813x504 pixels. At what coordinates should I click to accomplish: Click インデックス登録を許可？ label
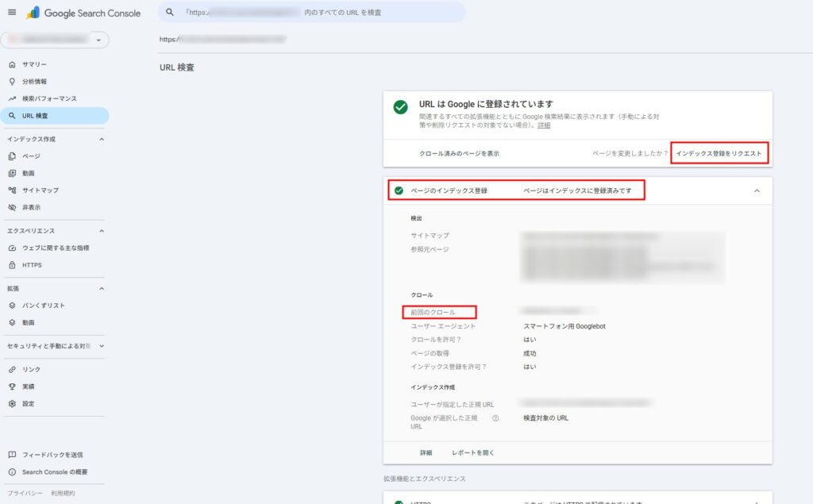(449, 367)
